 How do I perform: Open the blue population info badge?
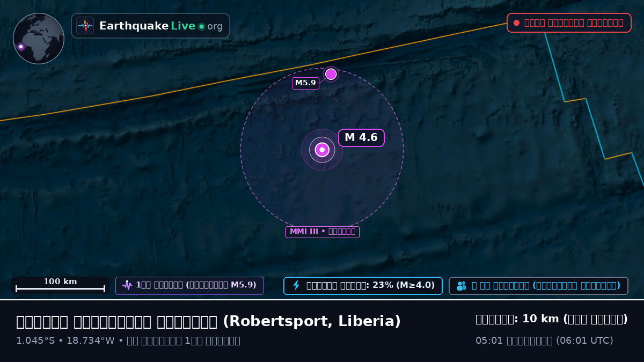pyautogui.click(x=538, y=286)
